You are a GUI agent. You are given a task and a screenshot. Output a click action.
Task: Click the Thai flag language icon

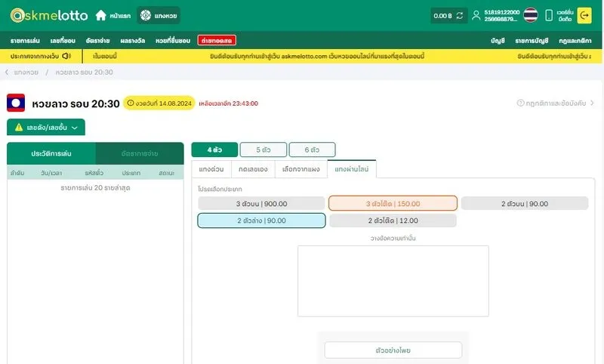(x=531, y=15)
